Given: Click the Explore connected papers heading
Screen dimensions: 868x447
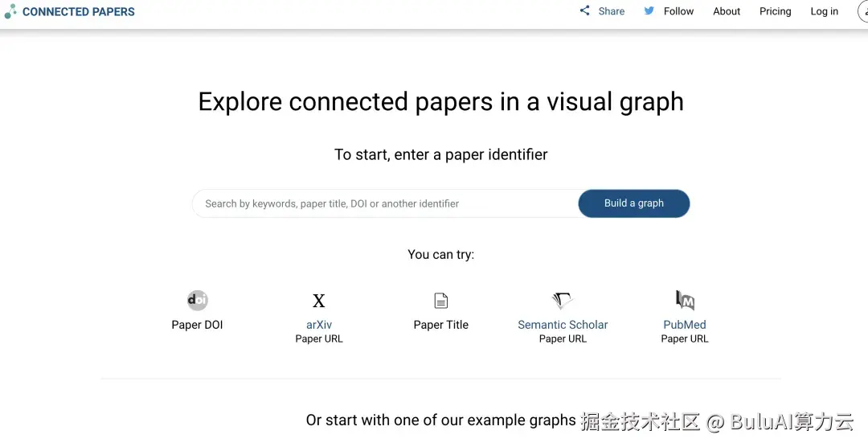Looking at the screenshot, I should pyautogui.click(x=441, y=102).
